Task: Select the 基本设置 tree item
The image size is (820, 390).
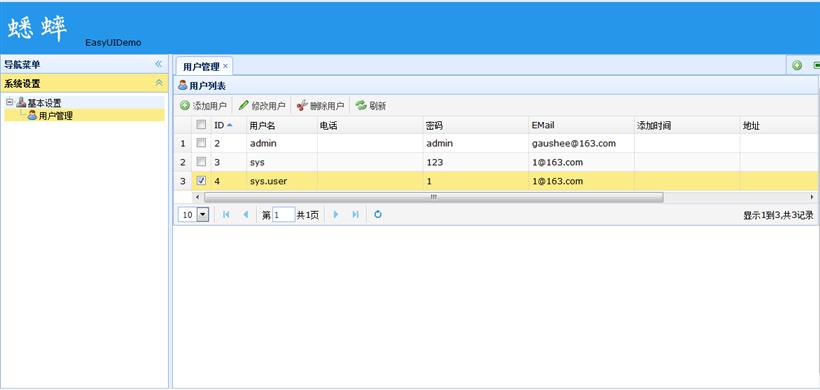Action: [x=44, y=103]
